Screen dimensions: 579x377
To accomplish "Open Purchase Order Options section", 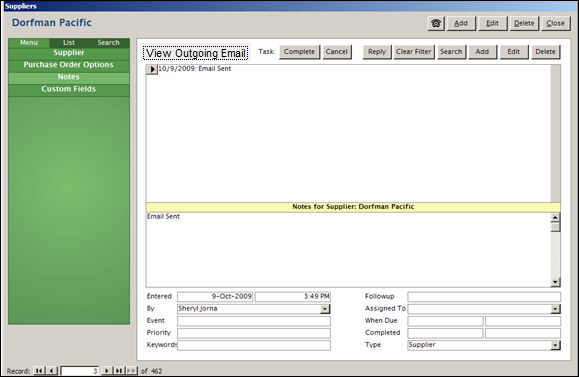I will click(69, 65).
